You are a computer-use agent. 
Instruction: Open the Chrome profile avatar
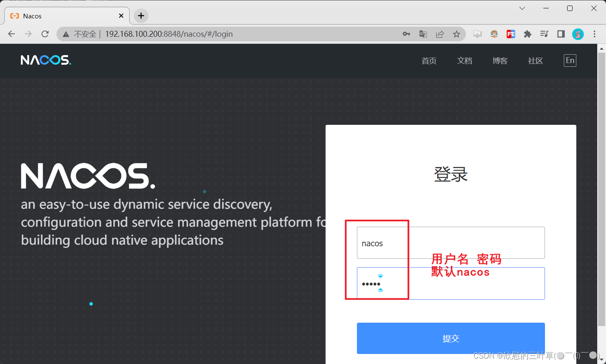coord(578,34)
